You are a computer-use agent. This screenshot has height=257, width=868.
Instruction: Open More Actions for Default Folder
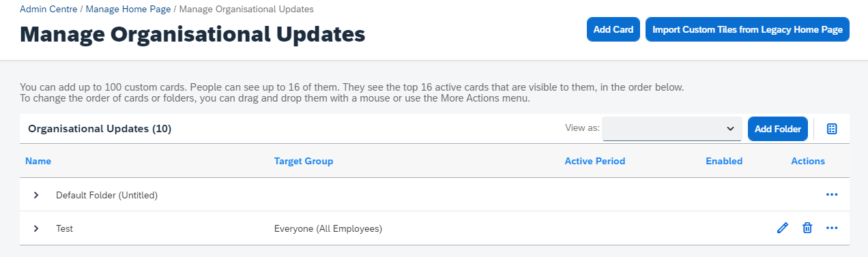pos(832,195)
